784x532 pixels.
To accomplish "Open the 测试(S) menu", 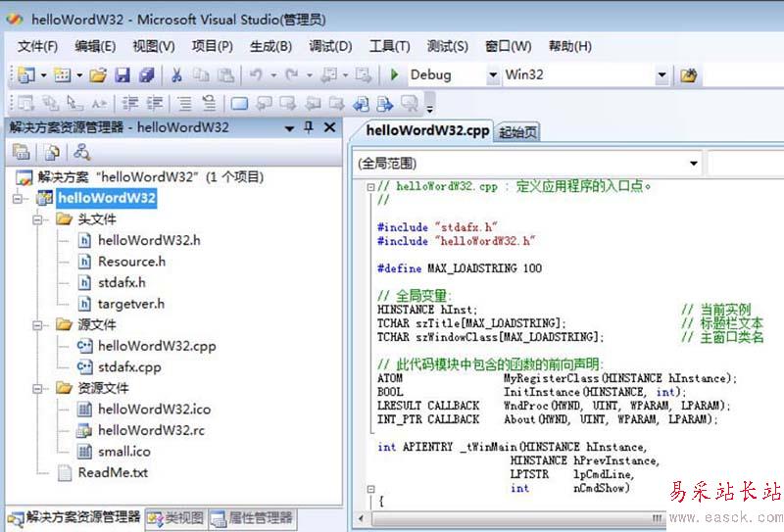I will tap(448, 46).
